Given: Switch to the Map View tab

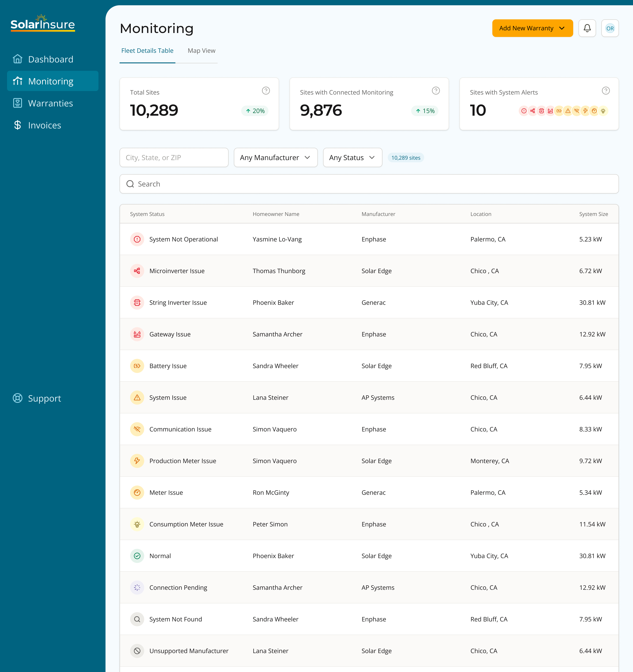Looking at the screenshot, I should [x=201, y=51].
